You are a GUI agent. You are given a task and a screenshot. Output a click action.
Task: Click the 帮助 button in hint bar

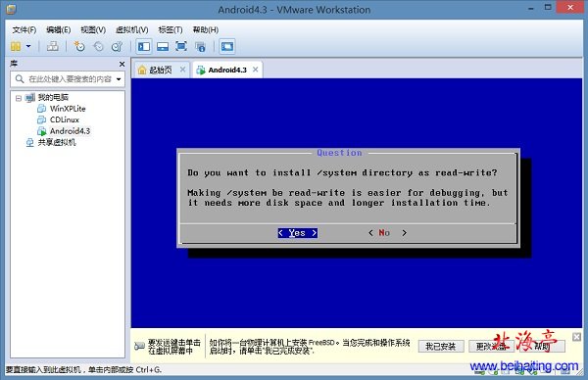pyautogui.click(x=542, y=347)
